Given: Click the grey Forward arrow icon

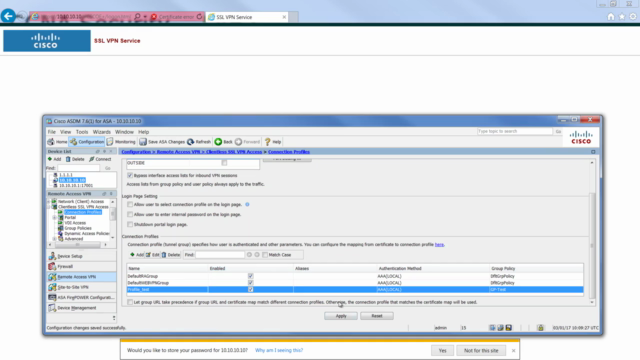Looking at the screenshot, I should (238, 142).
